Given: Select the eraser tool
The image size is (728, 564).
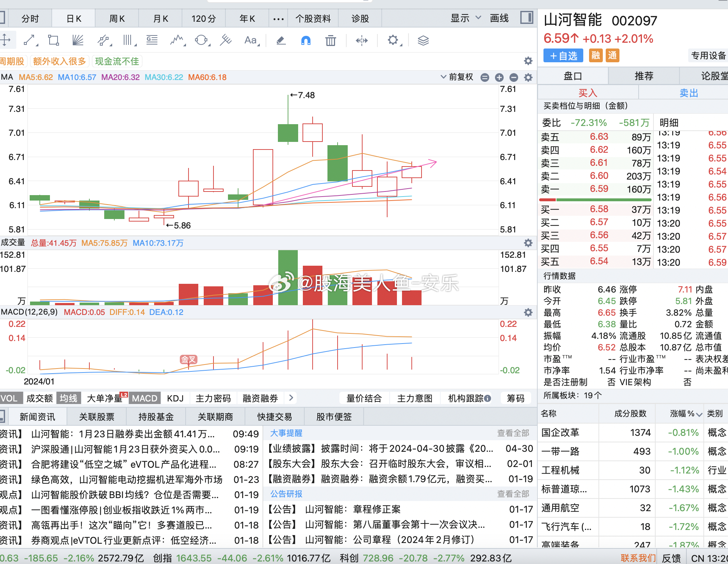Looking at the screenshot, I should click(281, 40).
